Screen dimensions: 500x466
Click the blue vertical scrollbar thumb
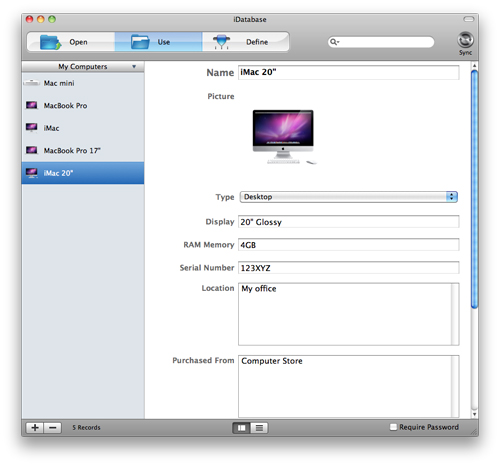coord(474,189)
